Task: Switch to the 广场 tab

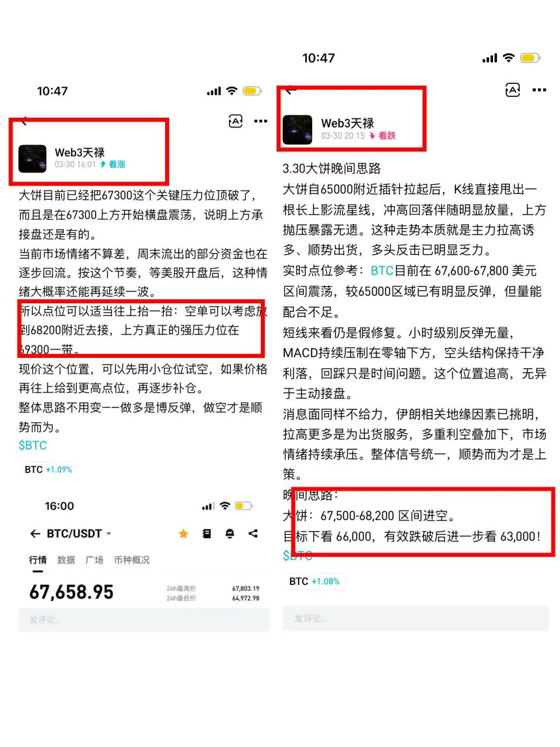Action: 94,560
